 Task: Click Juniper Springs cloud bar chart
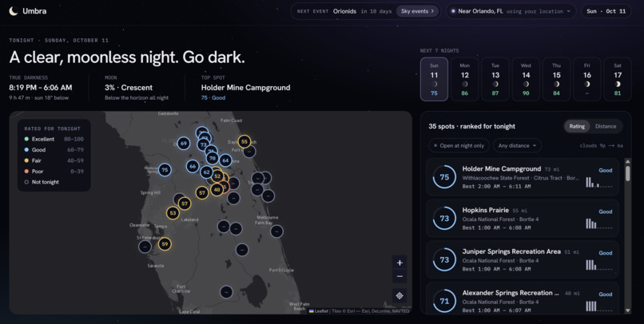[x=598, y=266]
